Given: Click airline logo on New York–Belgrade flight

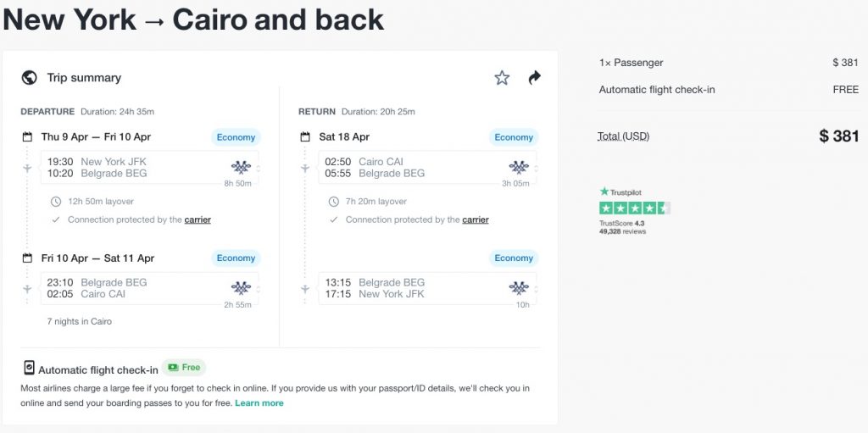Looking at the screenshot, I should point(241,167).
